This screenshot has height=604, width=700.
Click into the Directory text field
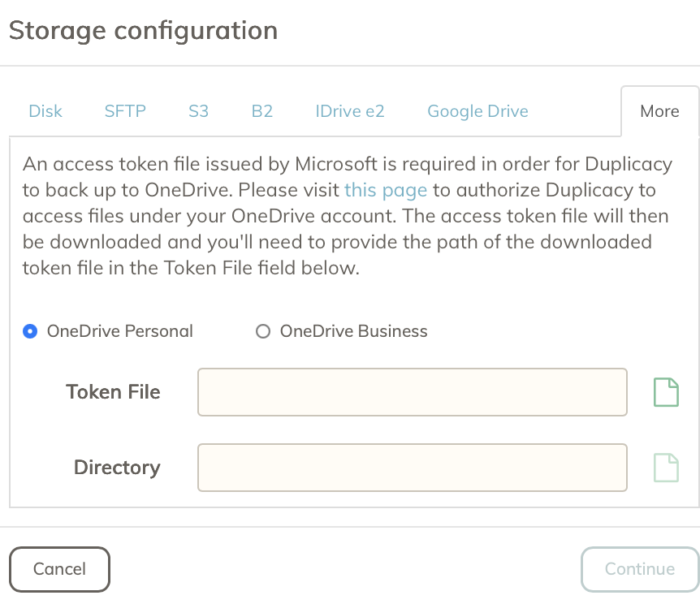[413, 468]
